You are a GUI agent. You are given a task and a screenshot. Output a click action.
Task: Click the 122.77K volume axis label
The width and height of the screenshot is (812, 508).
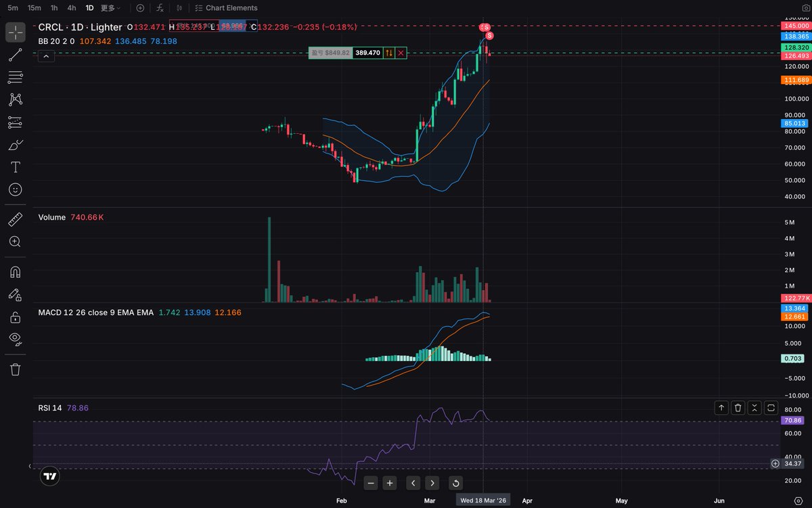click(x=795, y=298)
